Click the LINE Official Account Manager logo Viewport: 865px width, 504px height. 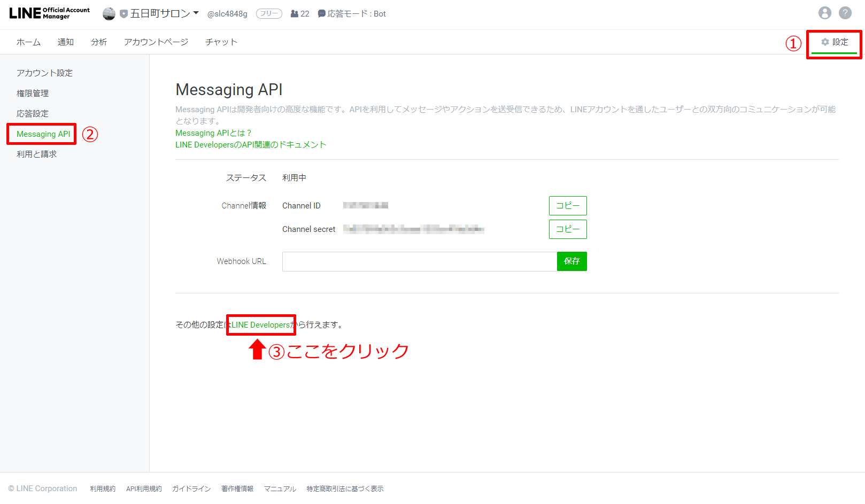point(50,13)
